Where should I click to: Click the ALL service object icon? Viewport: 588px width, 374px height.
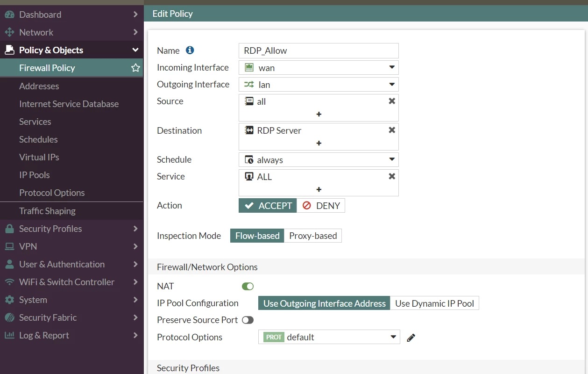[249, 177]
